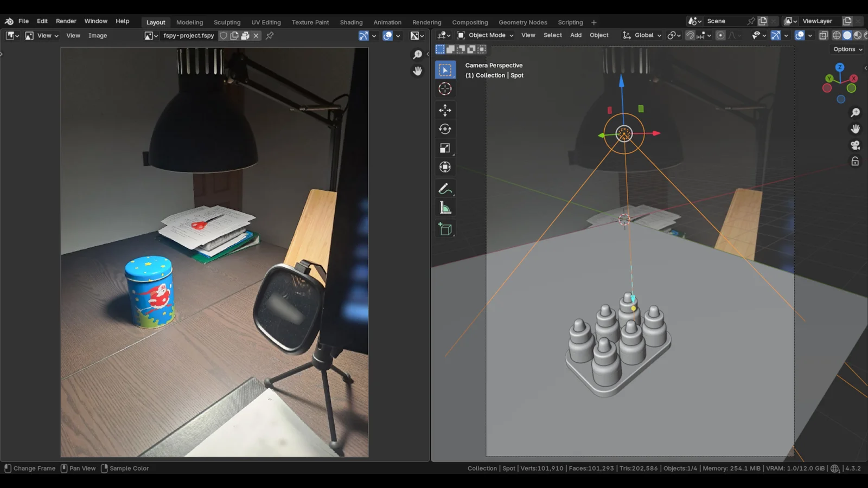Viewport: 868px width, 488px height.
Task: Click the Transform tool icon
Action: click(x=445, y=167)
